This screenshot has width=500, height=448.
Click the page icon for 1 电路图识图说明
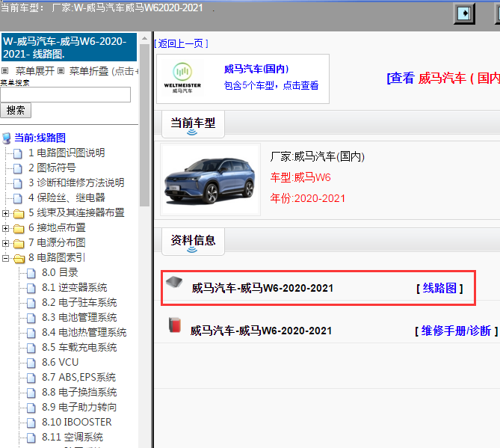[x=18, y=153]
